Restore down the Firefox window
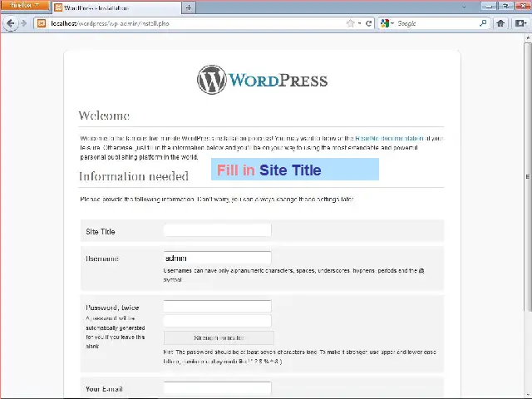This screenshot has height=399, width=532. (505, 6)
